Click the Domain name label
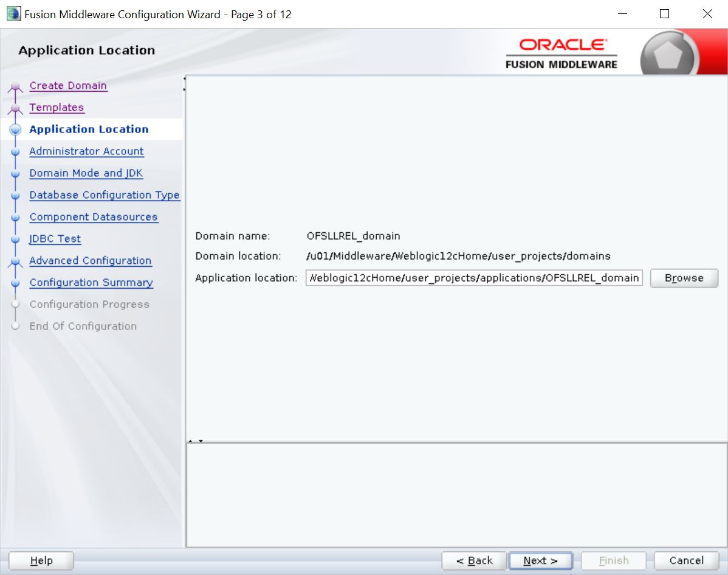The image size is (728, 575). 232,236
